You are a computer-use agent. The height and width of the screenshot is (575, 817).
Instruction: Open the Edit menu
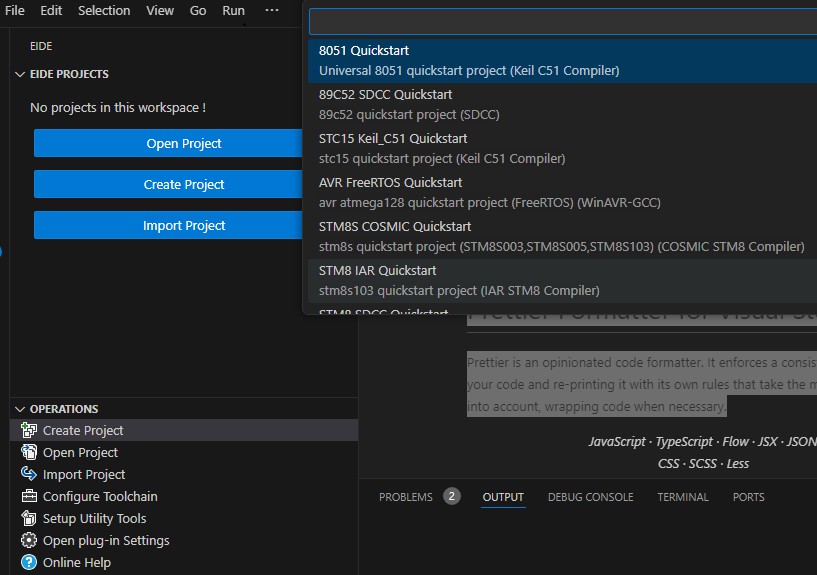(x=51, y=10)
